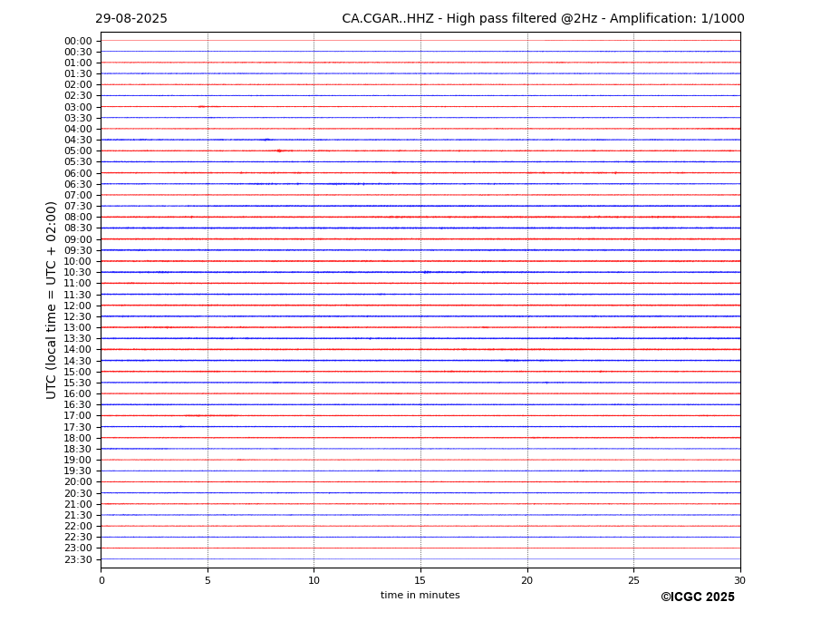Click the 10:00 row label
The height and width of the screenshot is (631, 840).
coord(78,262)
